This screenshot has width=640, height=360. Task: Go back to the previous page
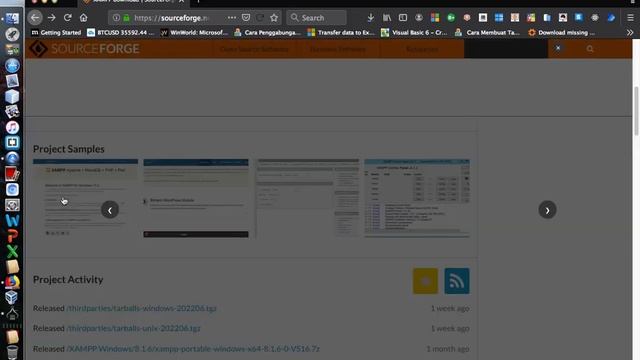point(35,18)
